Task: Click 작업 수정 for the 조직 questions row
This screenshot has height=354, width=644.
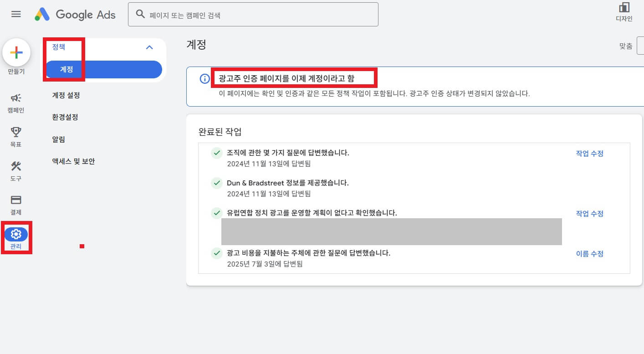Action: [590, 154]
